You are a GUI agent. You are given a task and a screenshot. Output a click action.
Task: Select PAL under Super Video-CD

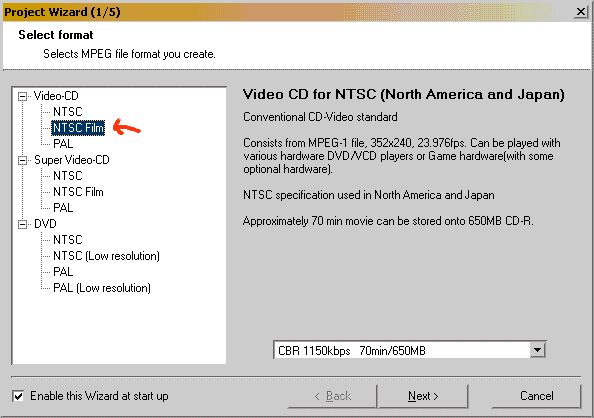click(63, 208)
